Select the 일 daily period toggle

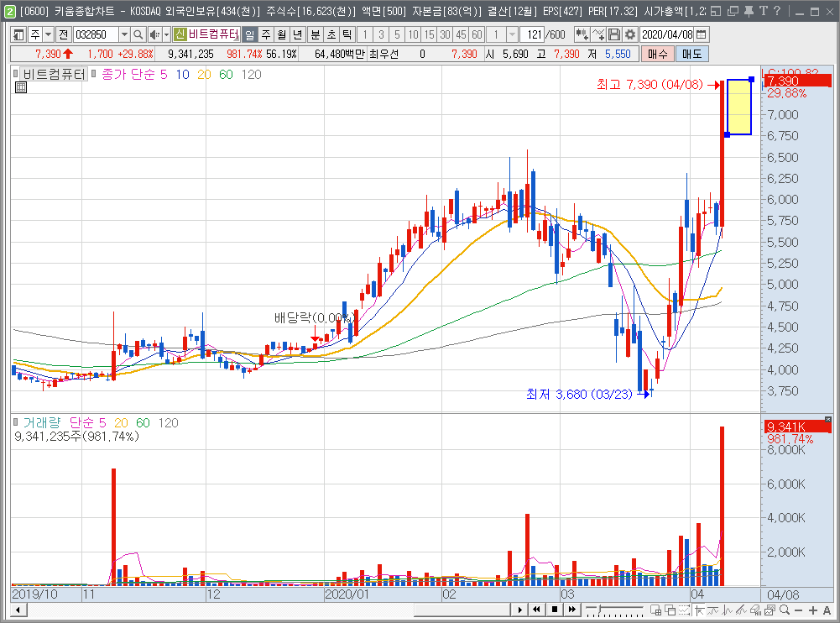(249, 35)
